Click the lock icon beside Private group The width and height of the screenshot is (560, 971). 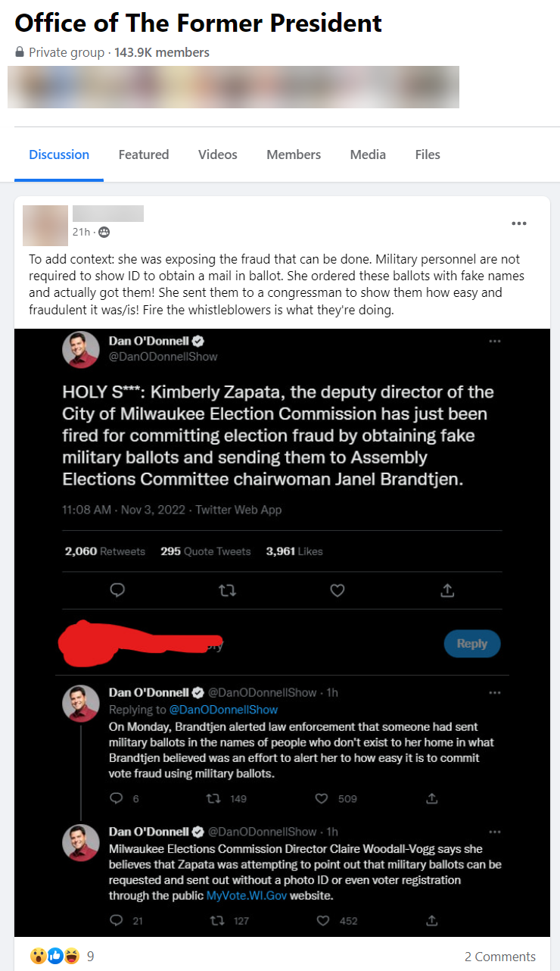tap(18, 52)
